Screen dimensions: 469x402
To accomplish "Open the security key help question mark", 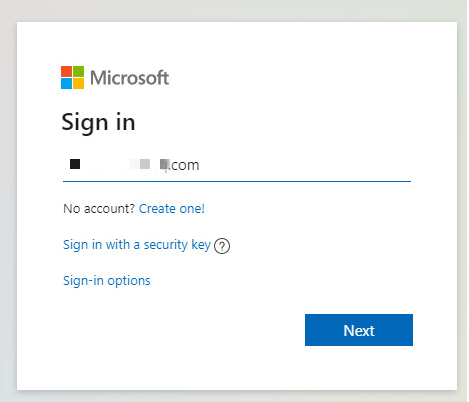I will 222,246.
